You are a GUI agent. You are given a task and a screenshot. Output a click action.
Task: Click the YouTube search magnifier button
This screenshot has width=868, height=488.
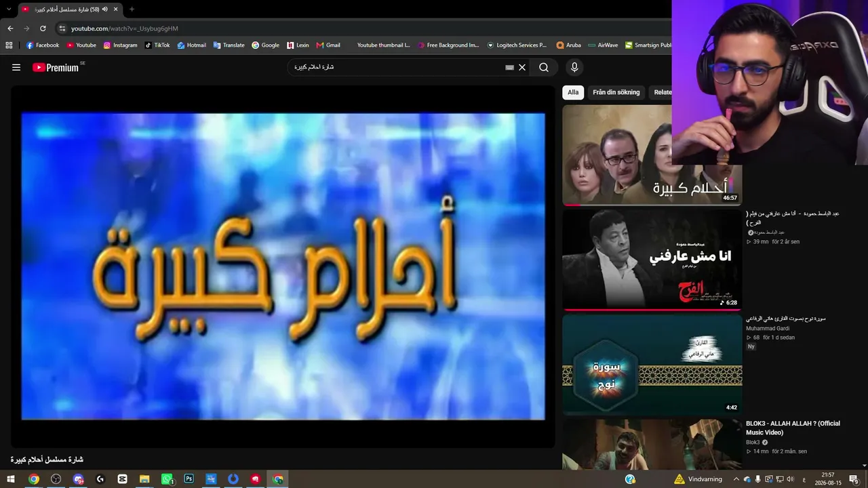point(544,67)
